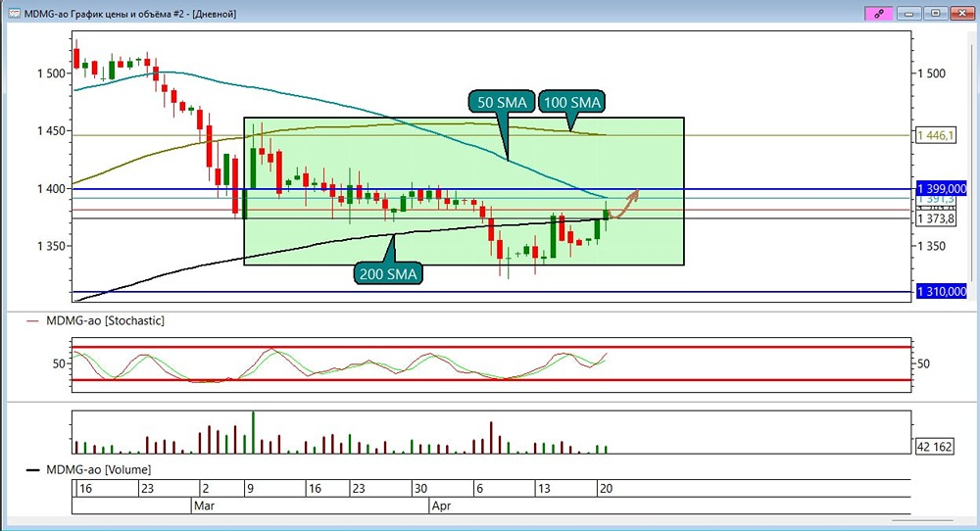Click the Mar month label on time axis
Screen dimensions: 980x531
point(204,506)
